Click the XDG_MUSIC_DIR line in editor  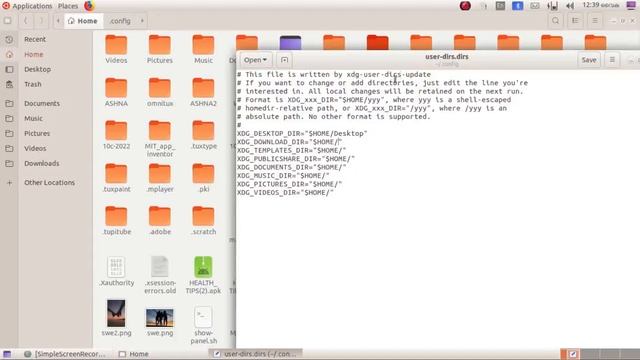click(x=283, y=176)
